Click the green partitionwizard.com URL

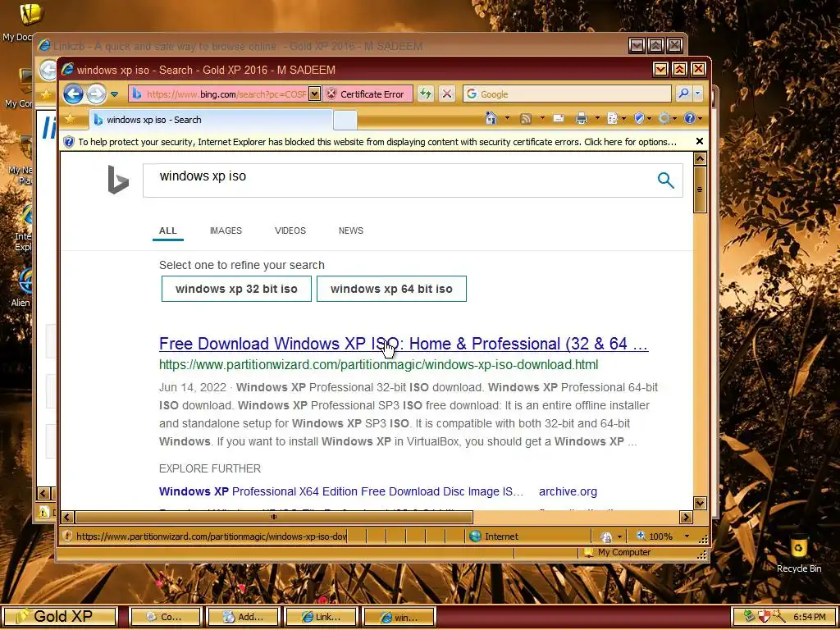coord(378,365)
